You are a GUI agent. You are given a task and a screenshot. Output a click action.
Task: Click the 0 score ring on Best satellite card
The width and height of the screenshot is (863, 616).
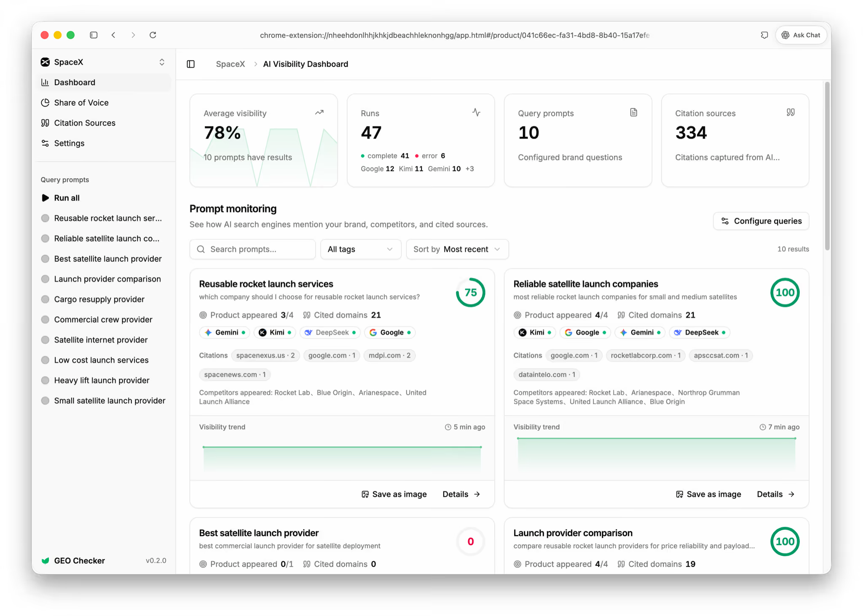(x=471, y=541)
